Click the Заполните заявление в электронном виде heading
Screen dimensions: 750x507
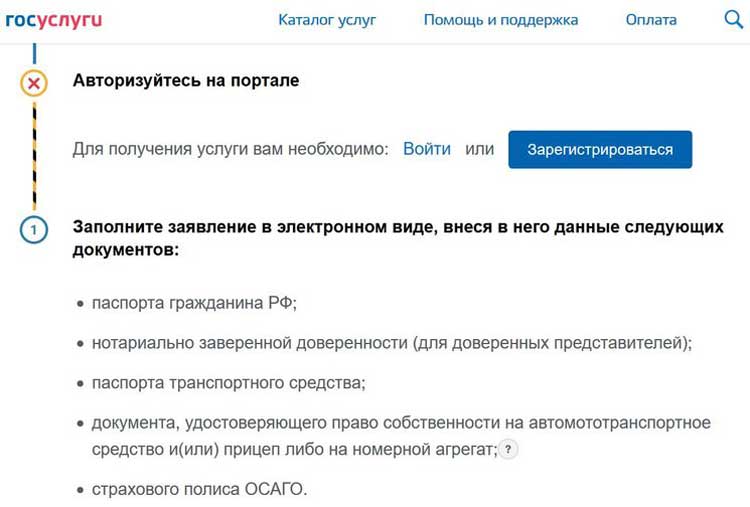398,238
